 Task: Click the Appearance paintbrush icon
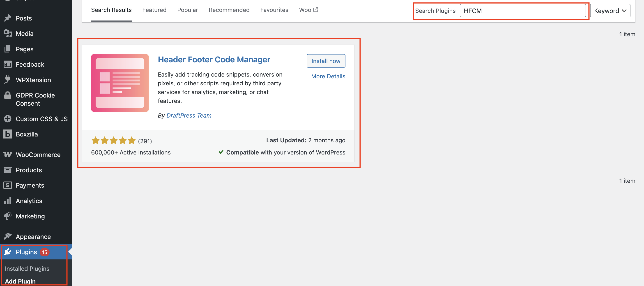tap(7, 236)
